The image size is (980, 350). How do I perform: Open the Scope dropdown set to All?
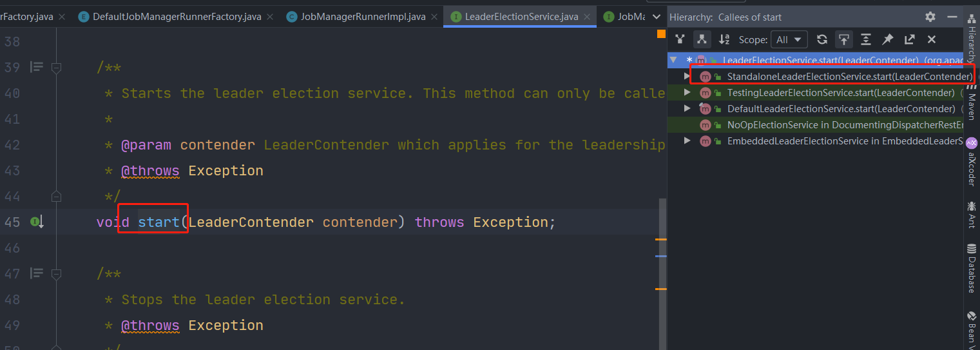[x=789, y=39]
